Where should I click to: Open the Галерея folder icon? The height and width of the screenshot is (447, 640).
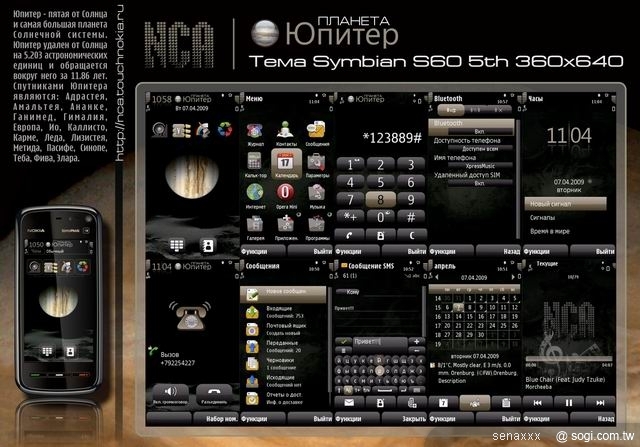point(255,224)
